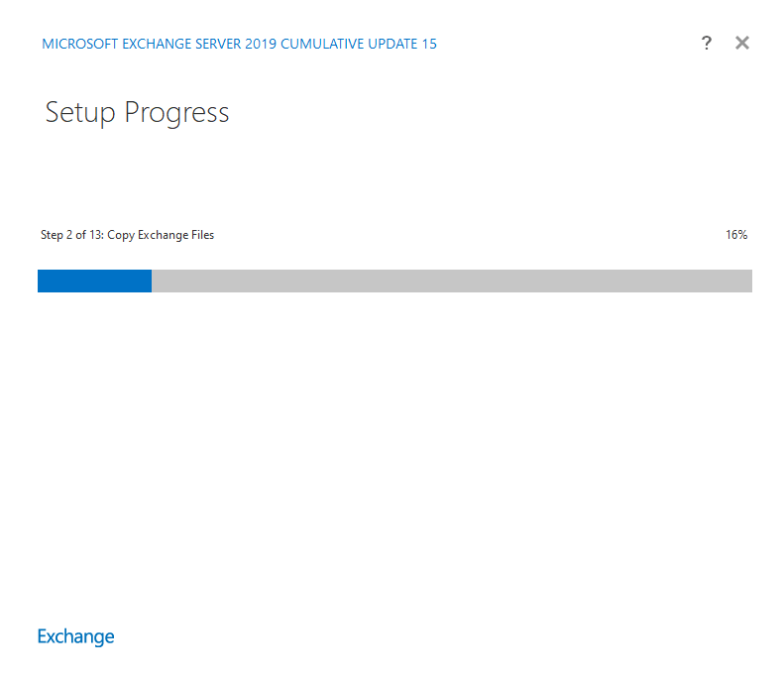Click the Setup Progress heading
This screenshot has height=680, width=784.
(137, 112)
